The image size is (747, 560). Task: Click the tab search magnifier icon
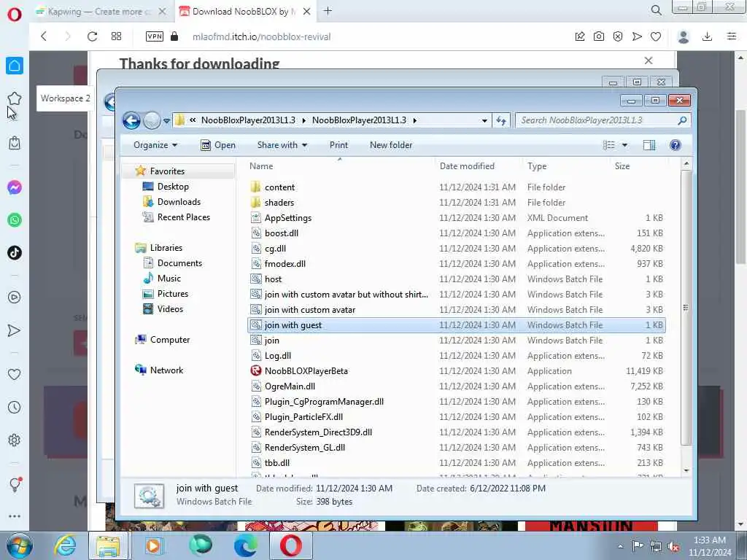656,10
